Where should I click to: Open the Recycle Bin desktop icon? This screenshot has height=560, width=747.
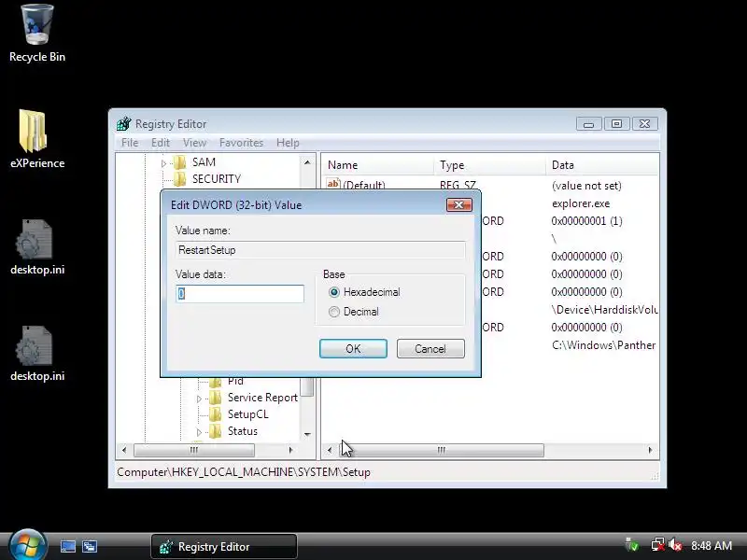(37, 34)
